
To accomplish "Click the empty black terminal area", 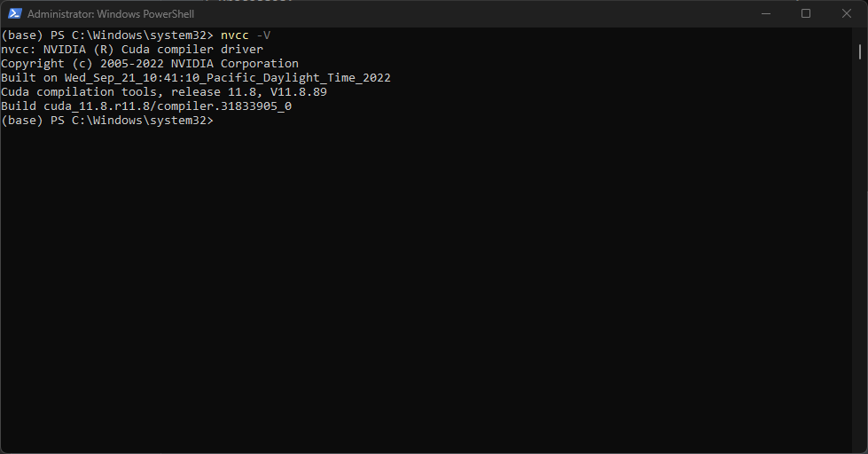I will click(426, 288).
